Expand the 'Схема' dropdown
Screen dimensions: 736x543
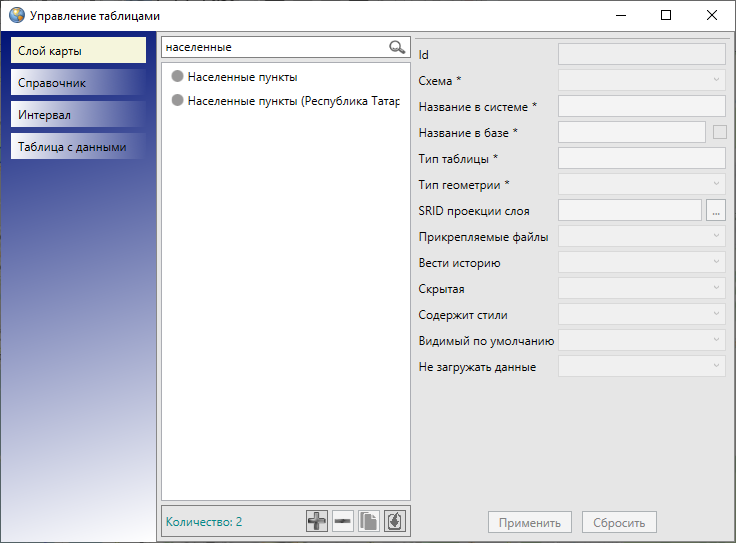click(641, 80)
